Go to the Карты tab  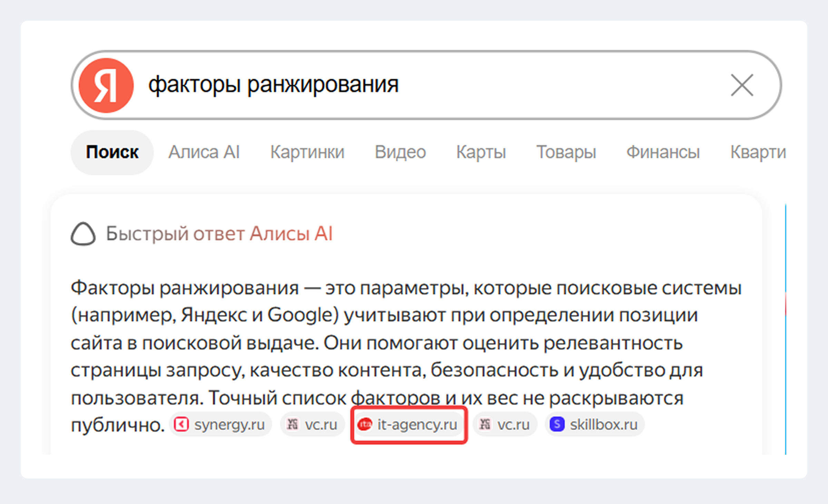pyautogui.click(x=481, y=152)
